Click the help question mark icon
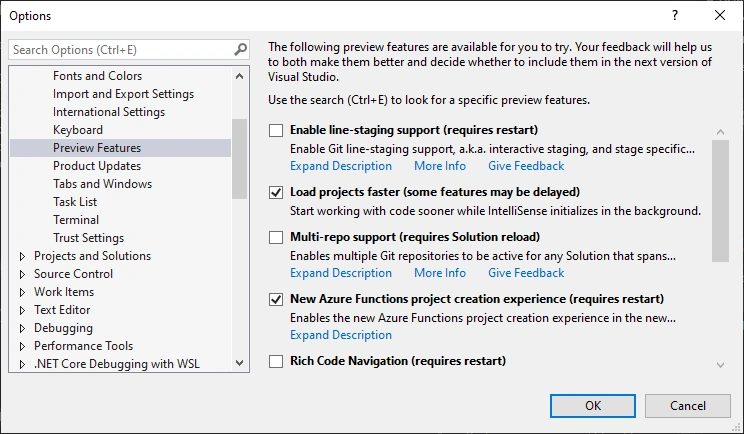 (x=675, y=15)
